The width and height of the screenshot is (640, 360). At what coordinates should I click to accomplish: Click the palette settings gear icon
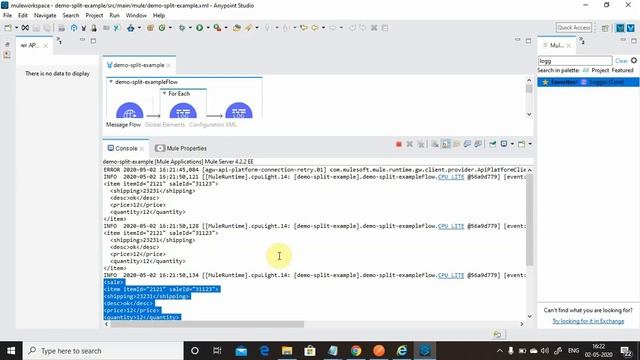(x=634, y=60)
